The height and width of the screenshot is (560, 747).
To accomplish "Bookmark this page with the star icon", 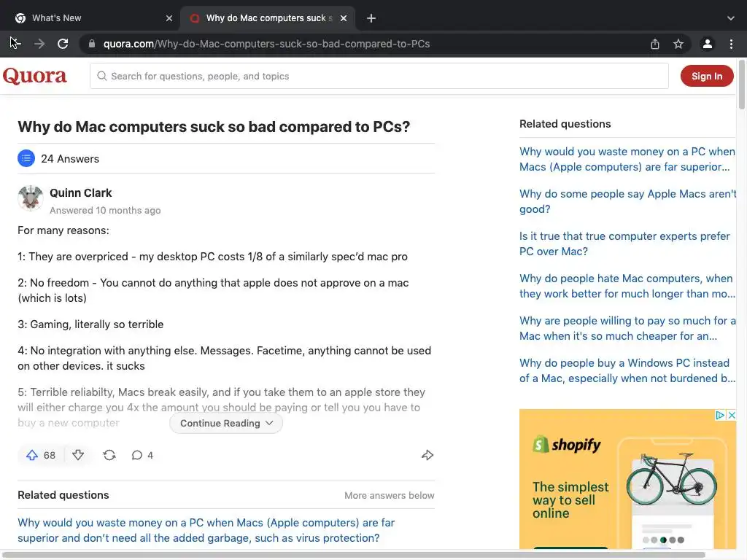I will pyautogui.click(x=678, y=44).
